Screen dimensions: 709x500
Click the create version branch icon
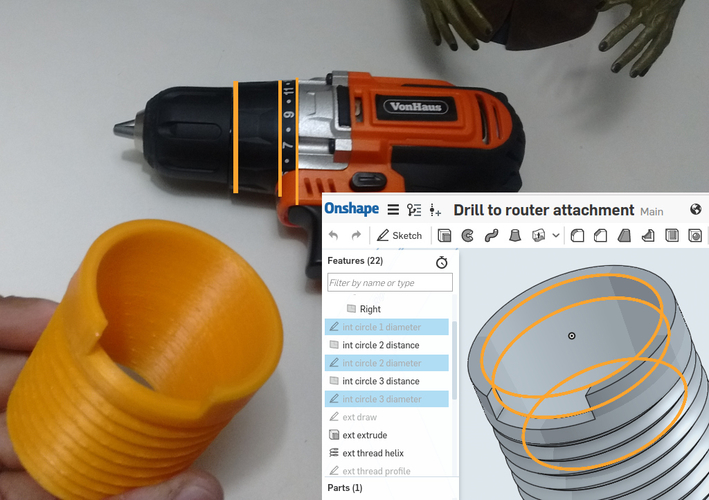[x=435, y=210]
